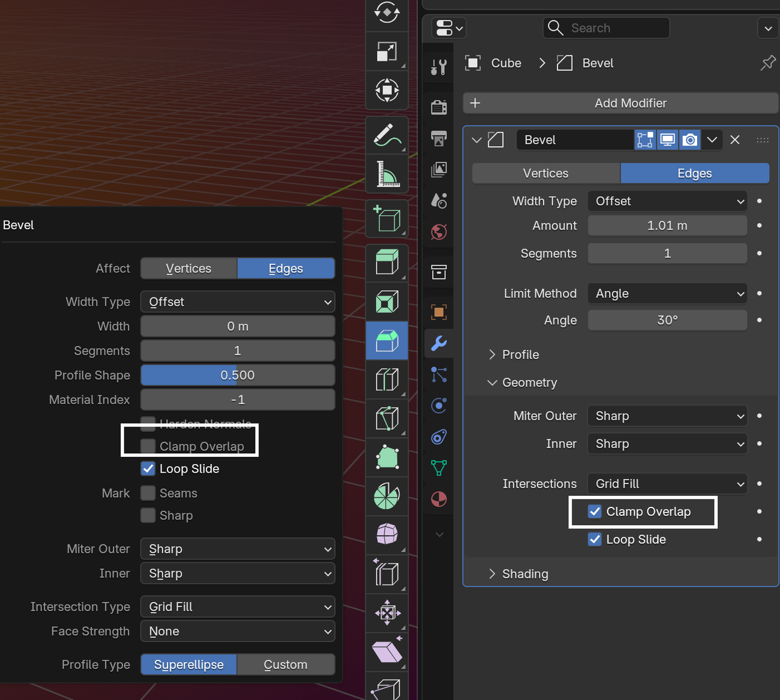Screen dimensions: 780x700
Task: Set operator Affect to Vertices
Action: [189, 269]
